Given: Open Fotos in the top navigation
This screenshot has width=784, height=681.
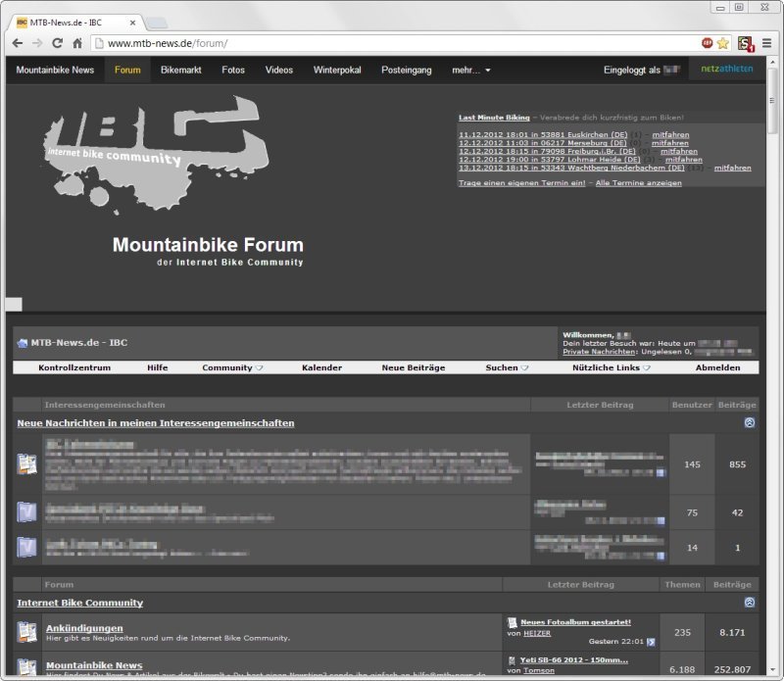Looking at the screenshot, I should [x=233, y=70].
